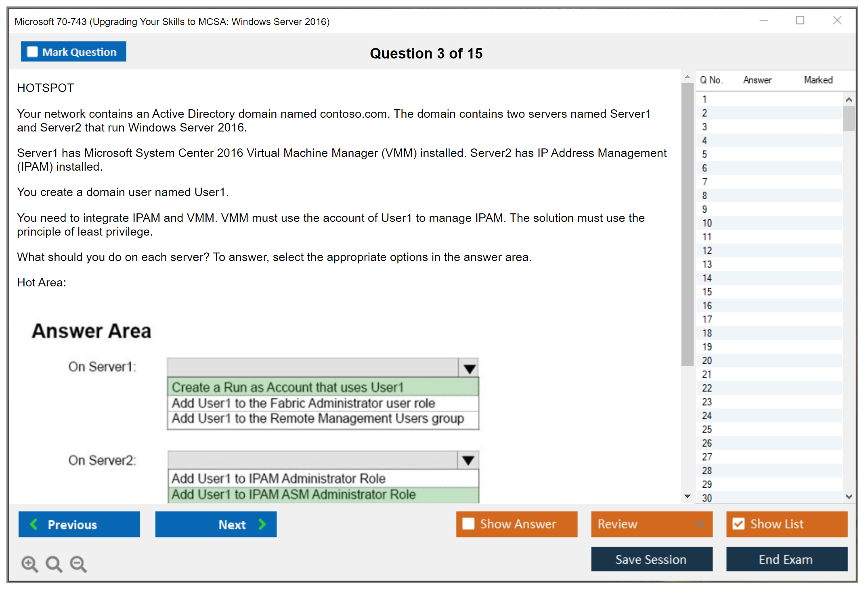Toggle the Mark Question checkbox
This screenshot has width=868, height=593.
(x=32, y=52)
